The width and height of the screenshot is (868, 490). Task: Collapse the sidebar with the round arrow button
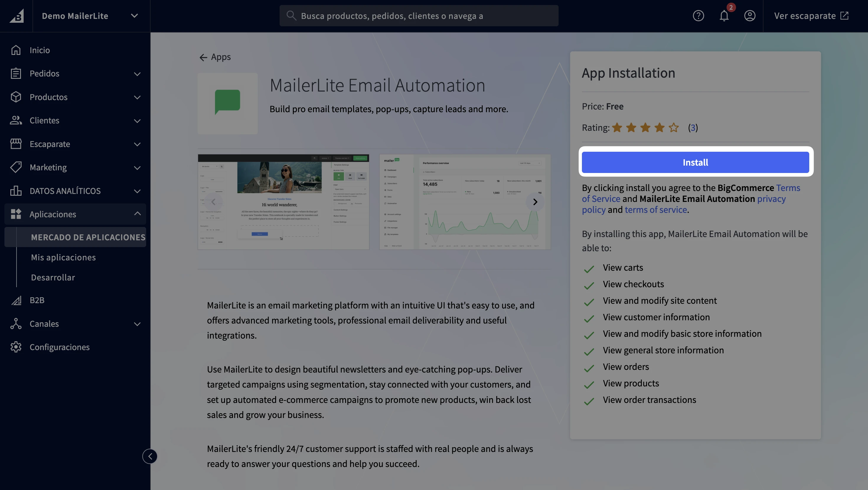[150, 456]
